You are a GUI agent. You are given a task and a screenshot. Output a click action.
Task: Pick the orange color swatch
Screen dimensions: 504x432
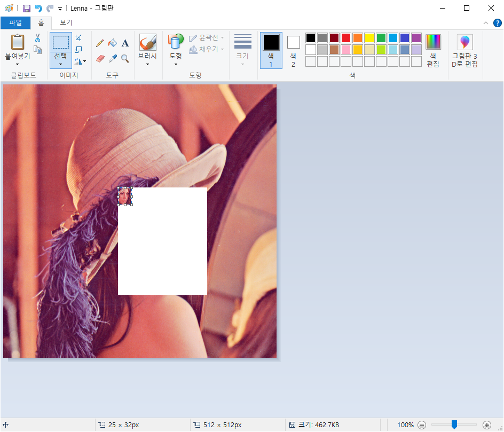pos(357,38)
